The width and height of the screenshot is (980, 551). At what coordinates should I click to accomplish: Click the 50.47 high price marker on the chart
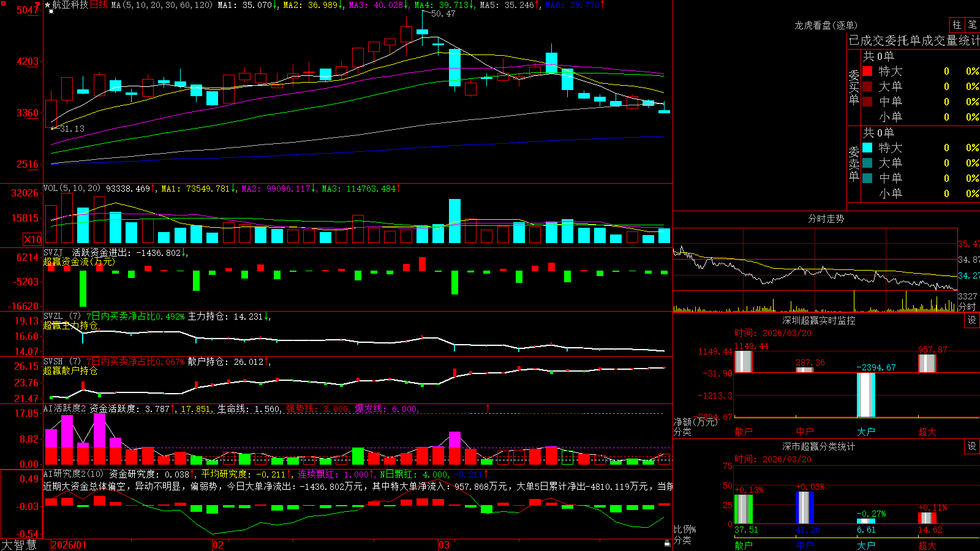pos(443,13)
